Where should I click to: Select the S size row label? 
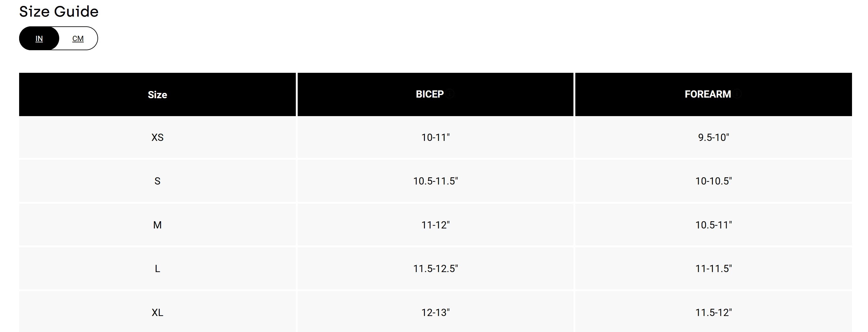tap(157, 181)
